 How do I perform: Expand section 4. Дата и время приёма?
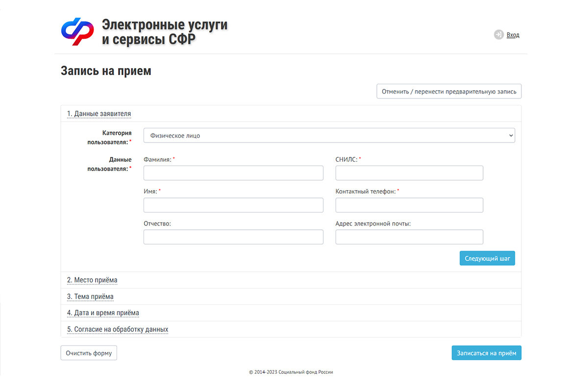click(x=103, y=313)
